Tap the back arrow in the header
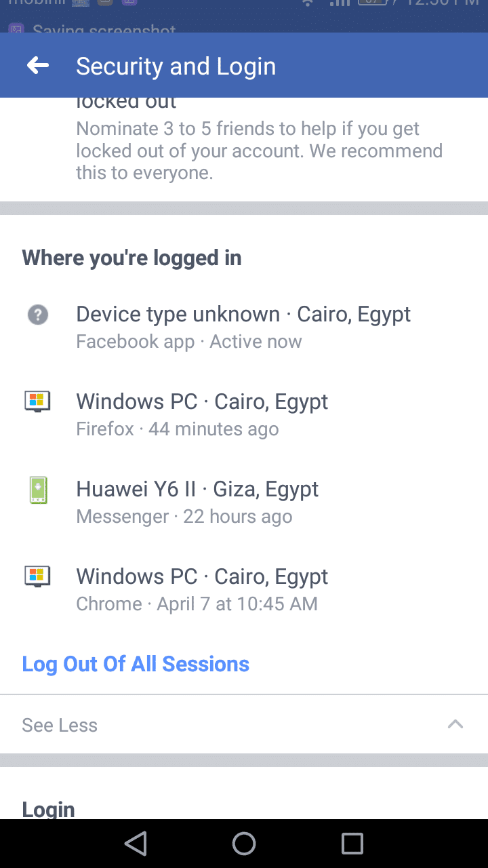This screenshot has height=868, width=488. point(38,66)
